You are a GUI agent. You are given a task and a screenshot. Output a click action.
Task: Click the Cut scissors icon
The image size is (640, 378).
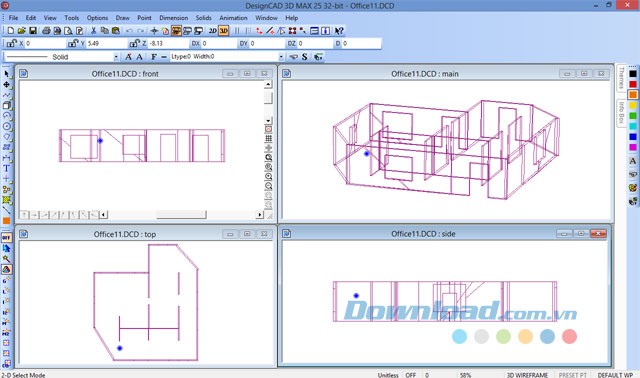[x=93, y=31]
